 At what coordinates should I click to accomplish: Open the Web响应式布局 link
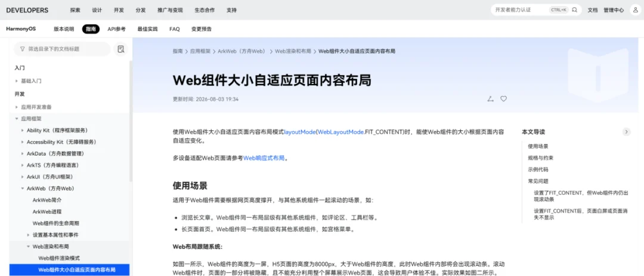pos(264,158)
